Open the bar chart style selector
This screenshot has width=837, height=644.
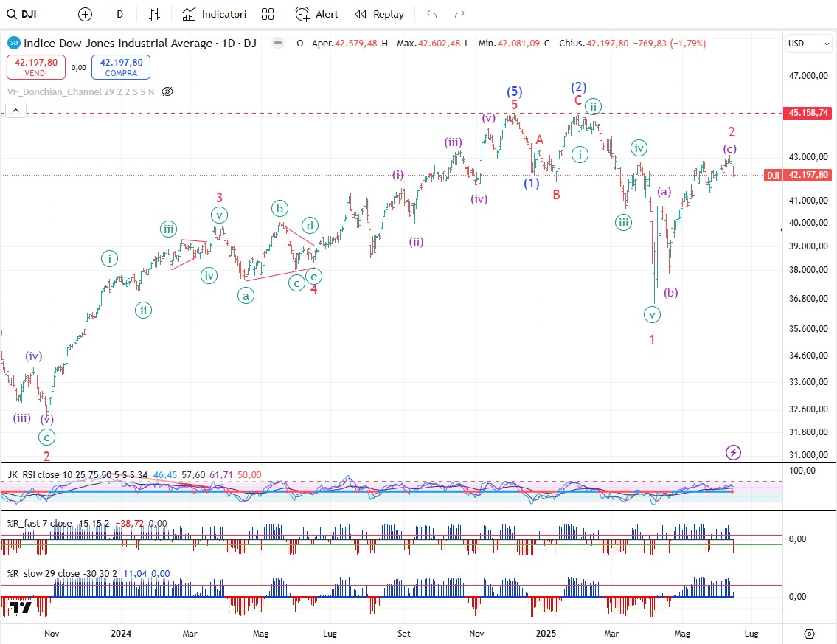[154, 15]
